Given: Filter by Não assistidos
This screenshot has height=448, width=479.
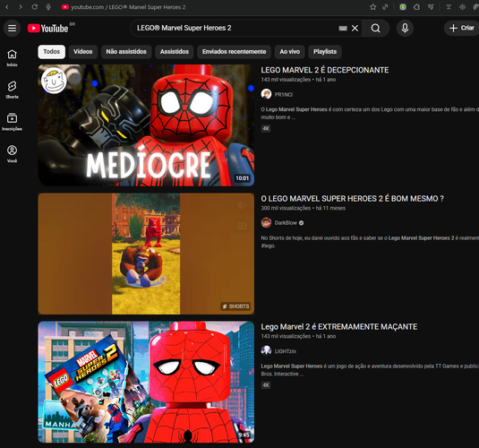Looking at the screenshot, I should point(126,52).
